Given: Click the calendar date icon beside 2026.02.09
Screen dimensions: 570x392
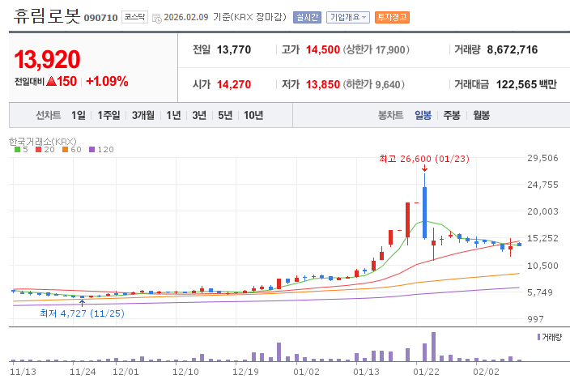Looking at the screenshot, I should point(157,18).
